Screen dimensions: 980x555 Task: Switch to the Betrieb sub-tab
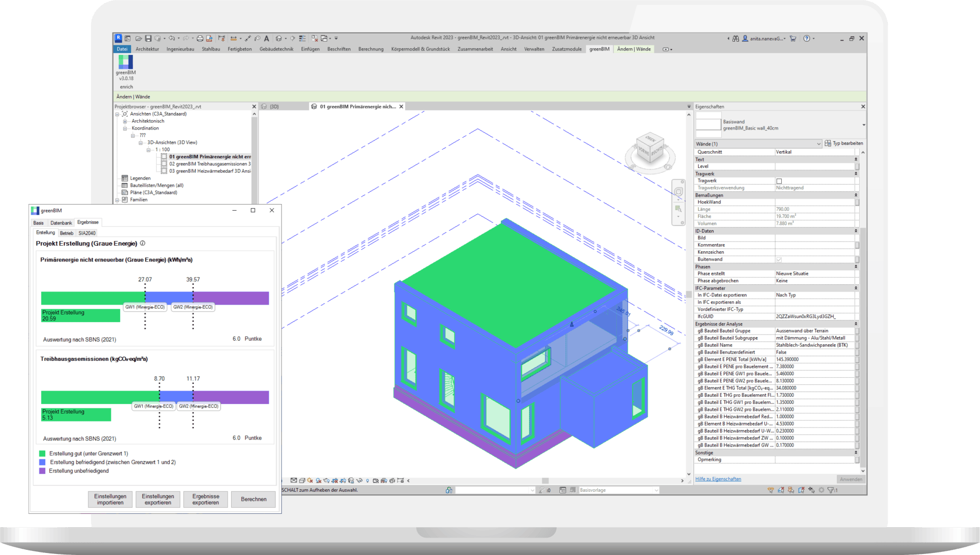coord(67,233)
